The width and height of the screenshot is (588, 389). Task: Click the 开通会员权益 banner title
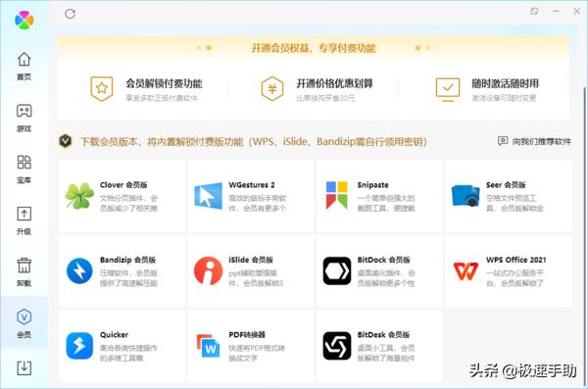pyautogui.click(x=314, y=48)
